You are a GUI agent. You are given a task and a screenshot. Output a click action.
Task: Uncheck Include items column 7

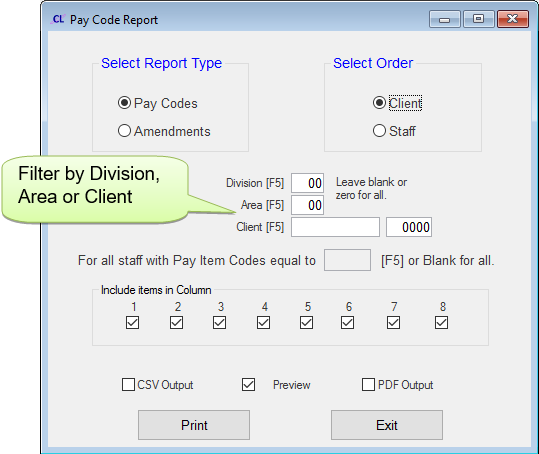pos(393,323)
